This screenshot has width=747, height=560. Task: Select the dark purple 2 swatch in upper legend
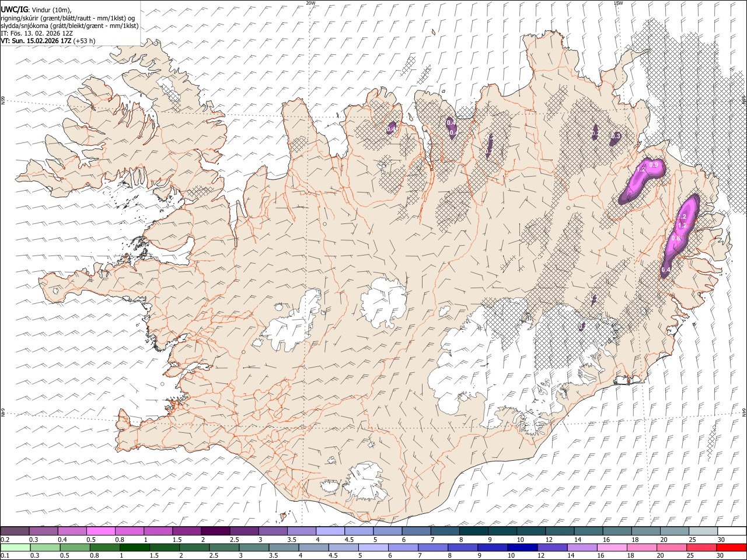(x=215, y=531)
